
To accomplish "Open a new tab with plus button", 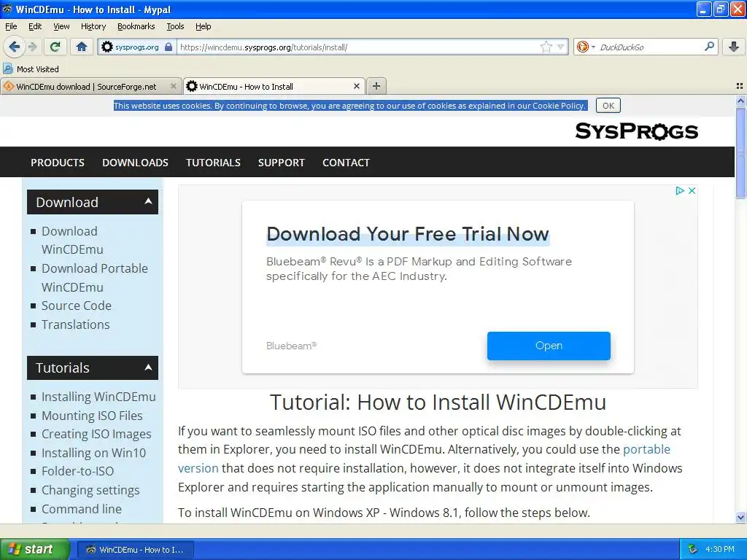I will tap(376, 86).
